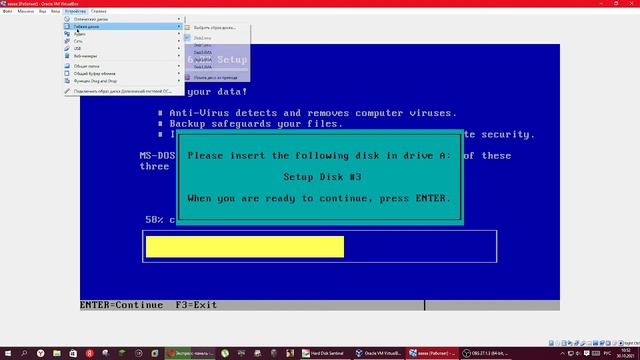
Task: Open the Справка menu
Action: pyautogui.click(x=99, y=11)
